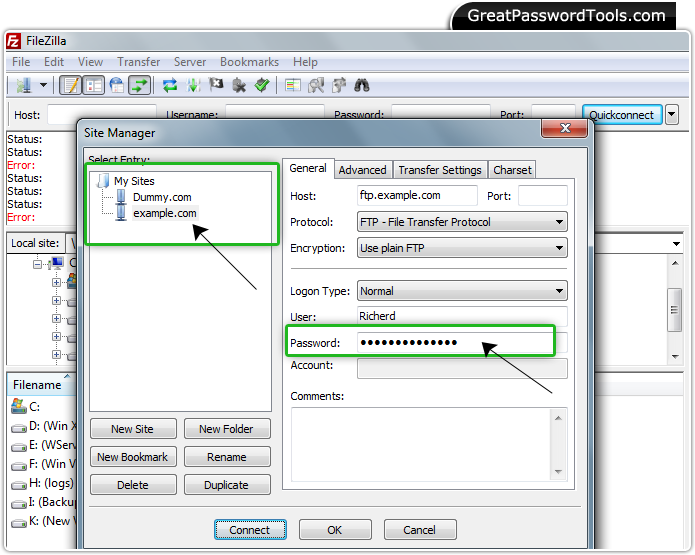Click the New Site button
695x555 pixels.
(x=133, y=429)
